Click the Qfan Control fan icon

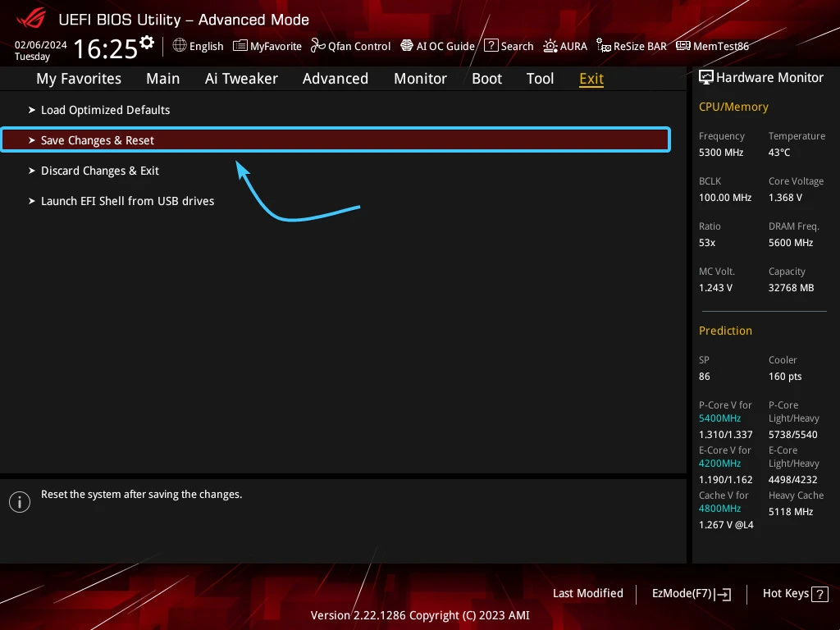click(317, 46)
